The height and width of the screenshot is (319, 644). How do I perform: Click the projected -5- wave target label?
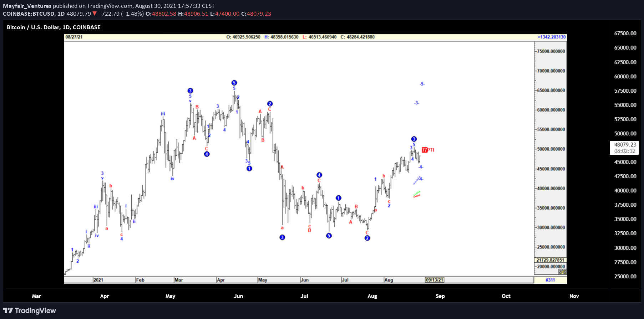(x=422, y=84)
